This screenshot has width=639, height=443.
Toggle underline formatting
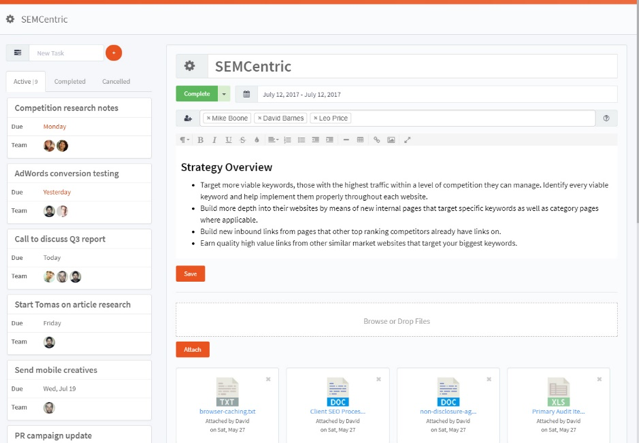tap(229, 140)
